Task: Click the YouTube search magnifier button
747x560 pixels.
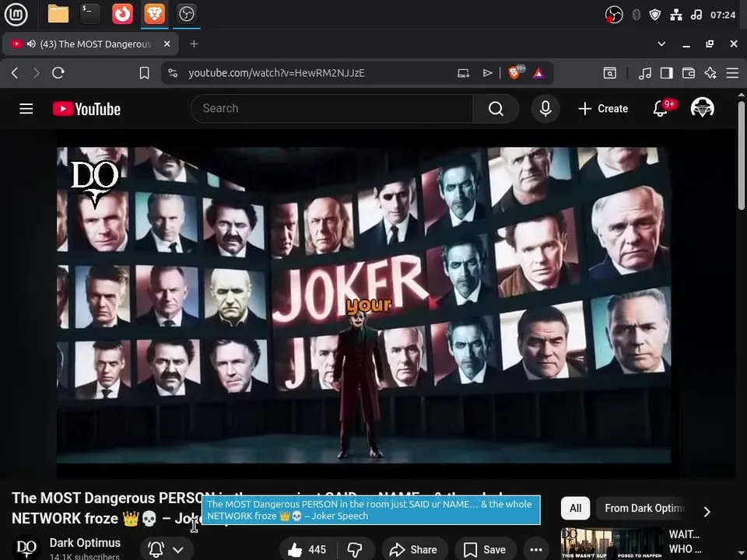Action: click(496, 109)
